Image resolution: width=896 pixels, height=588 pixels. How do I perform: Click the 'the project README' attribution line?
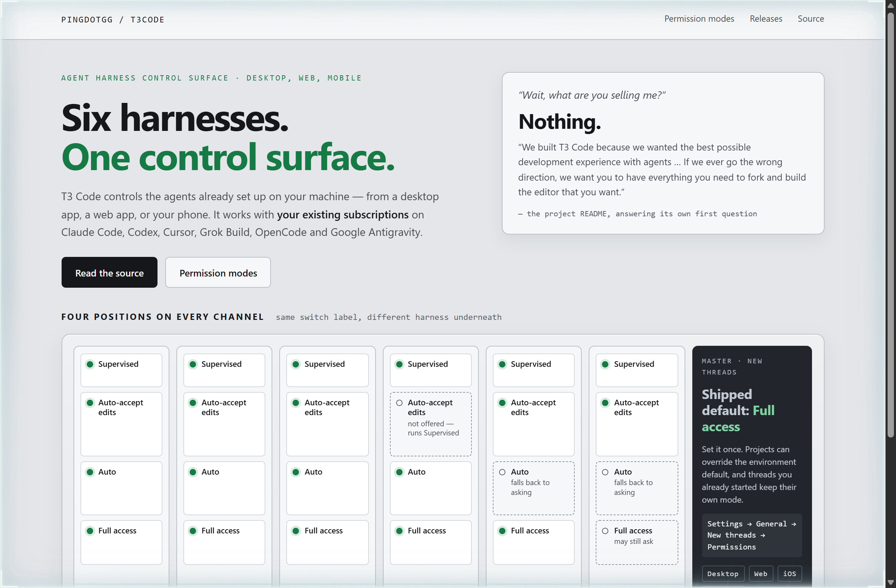point(637,214)
